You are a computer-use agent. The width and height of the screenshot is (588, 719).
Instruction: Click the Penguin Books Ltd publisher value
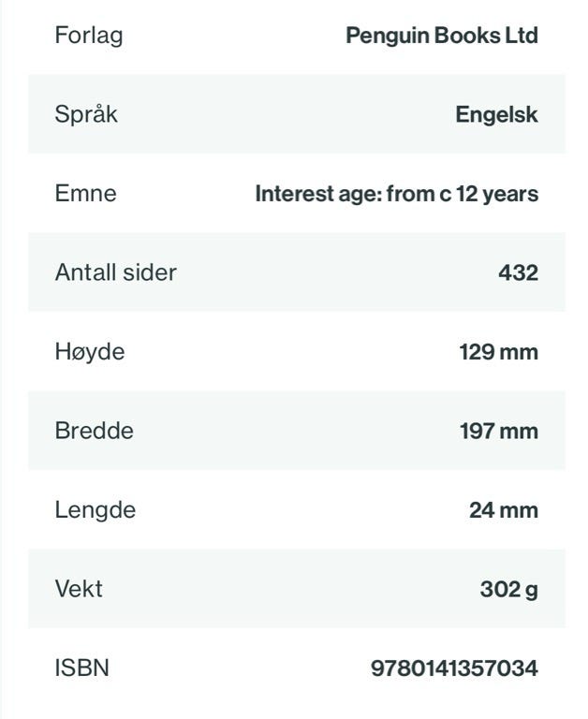pyautogui.click(x=442, y=36)
